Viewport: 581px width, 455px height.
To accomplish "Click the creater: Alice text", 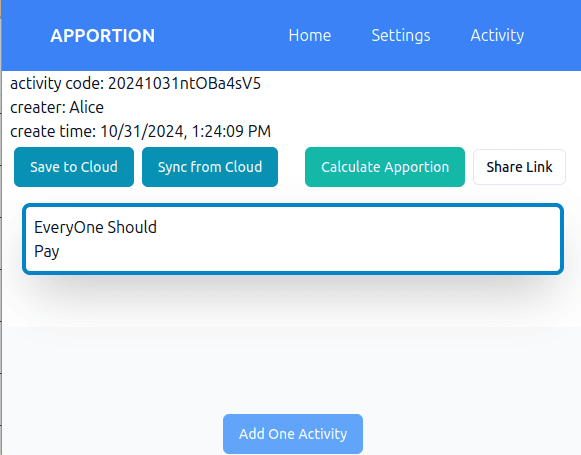I will [57, 107].
